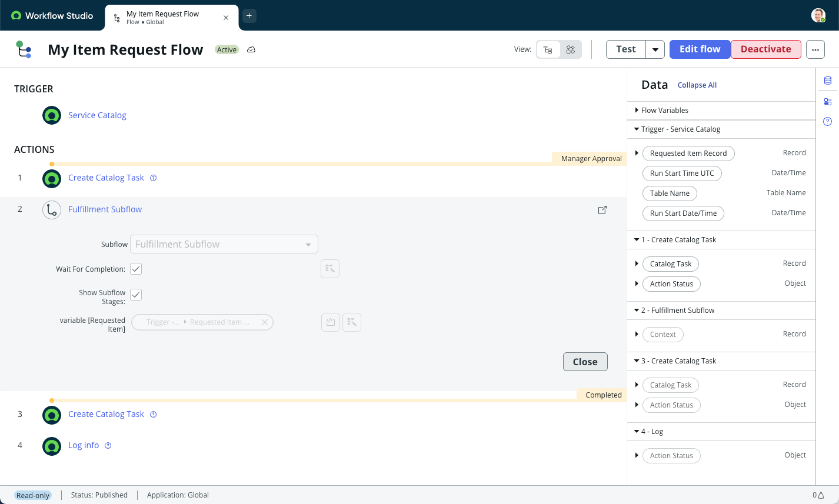This screenshot has width=839, height=504.
Task: Open the flow components sidebar icon
Action: (828, 102)
